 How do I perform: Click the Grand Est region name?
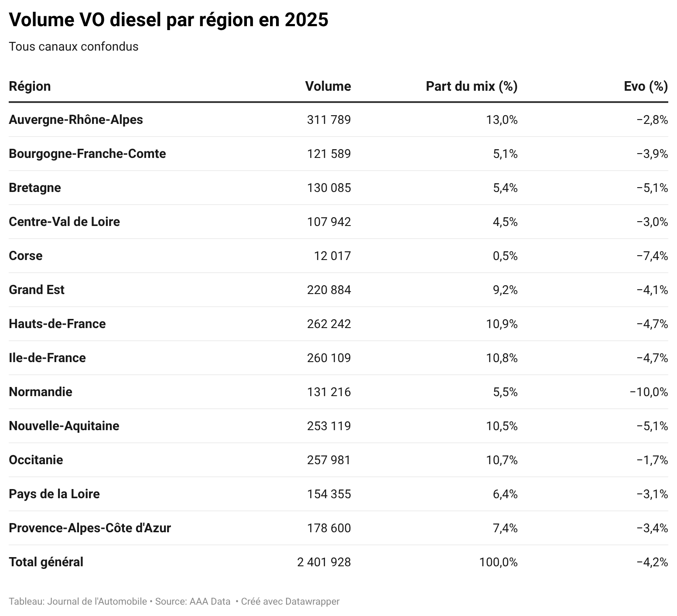[x=37, y=290]
